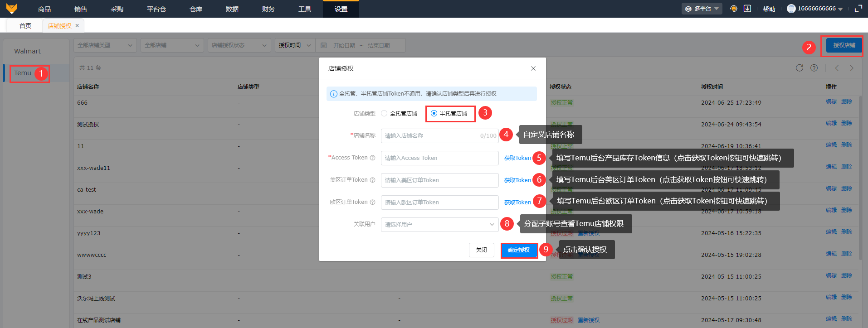Expand the 关联用户 dropdown
This screenshot has height=328, width=868.
pos(439,225)
